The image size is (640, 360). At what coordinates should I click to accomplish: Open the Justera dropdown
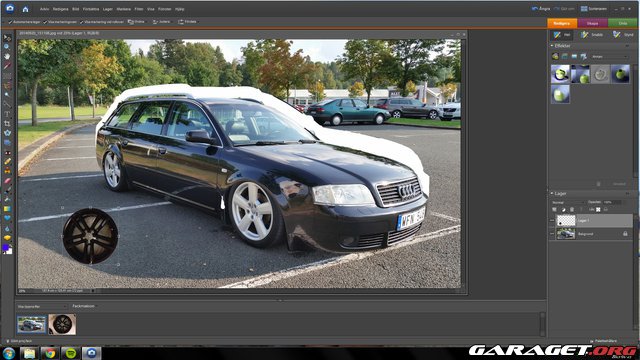point(161,22)
